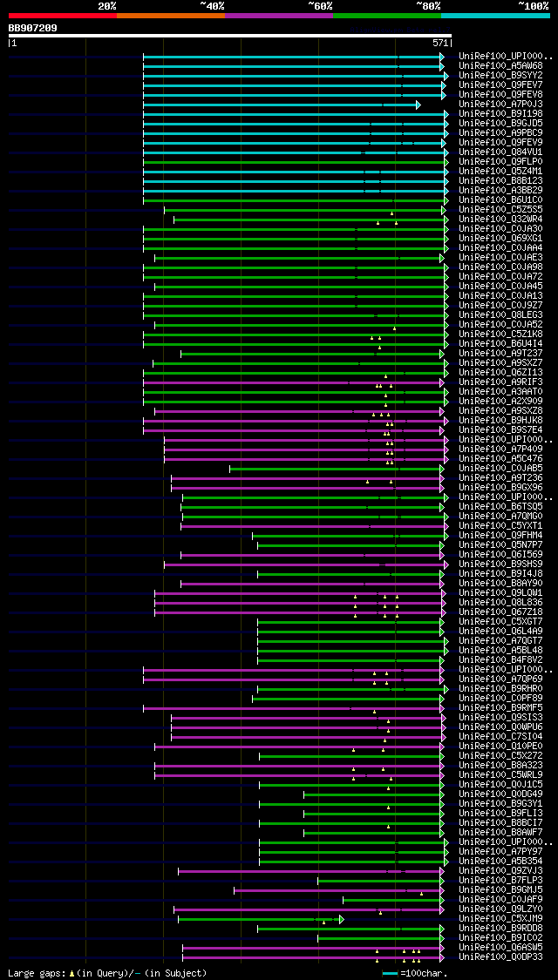The width and height of the screenshot is (558, 980).
Task: Click hit label UniRef100_B9S7E4
Action: (x=501, y=430)
